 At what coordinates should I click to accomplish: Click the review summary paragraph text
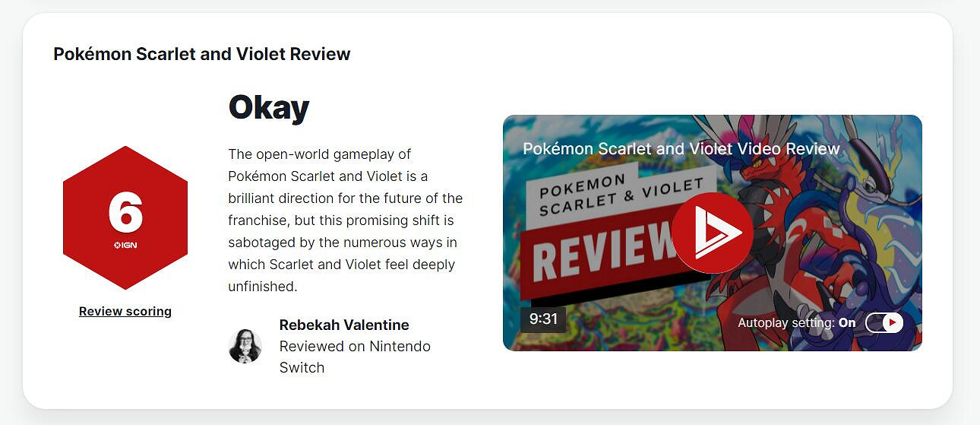click(346, 220)
